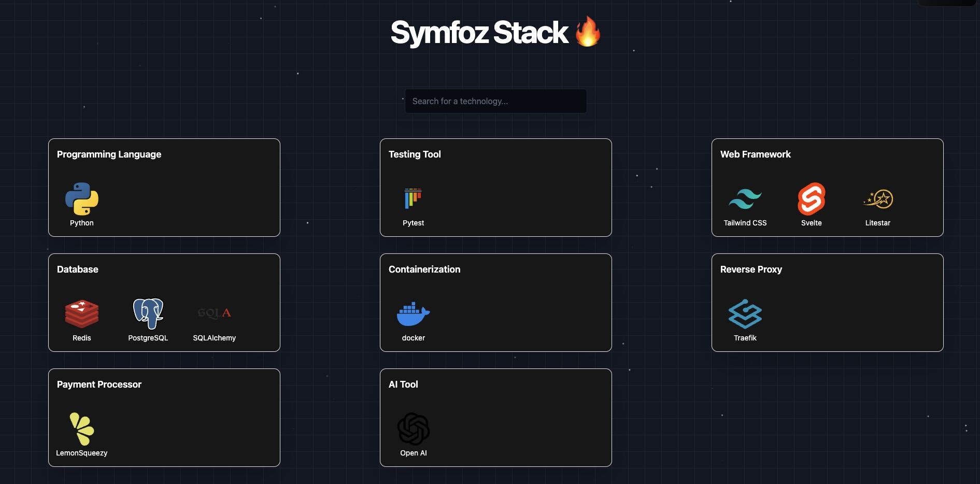Click the 'Pytest' label text

tap(414, 223)
